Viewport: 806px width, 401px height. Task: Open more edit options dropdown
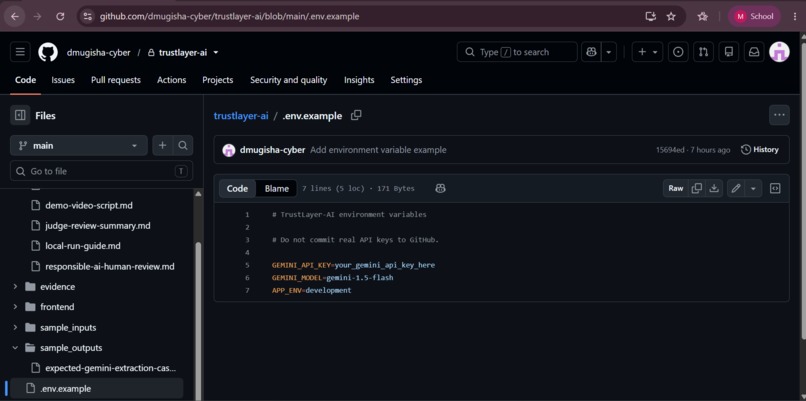(x=753, y=188)
